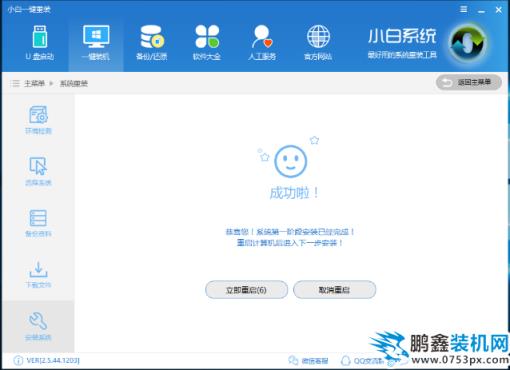Click 主菜单 in the breadcrumb
The width and height of the screenshot is (510, 370).
[34, 83]
